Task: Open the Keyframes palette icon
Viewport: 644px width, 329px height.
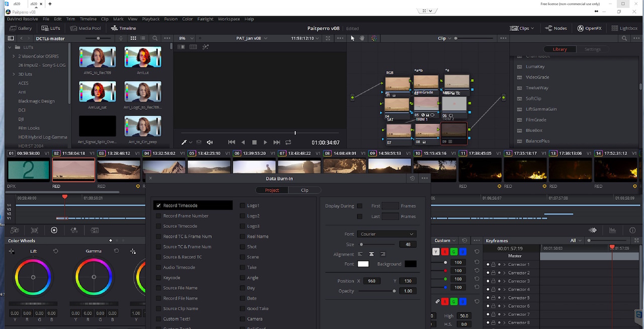Action: click(593, 230)
